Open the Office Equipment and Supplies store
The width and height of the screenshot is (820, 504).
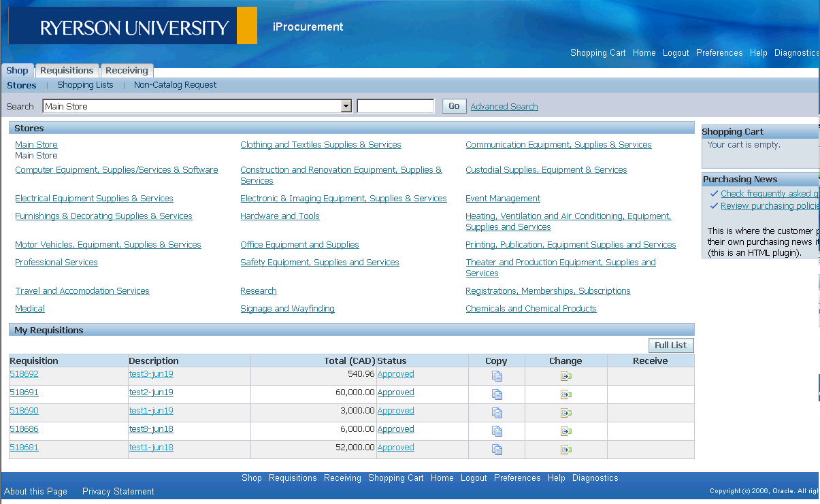(299, 245)
